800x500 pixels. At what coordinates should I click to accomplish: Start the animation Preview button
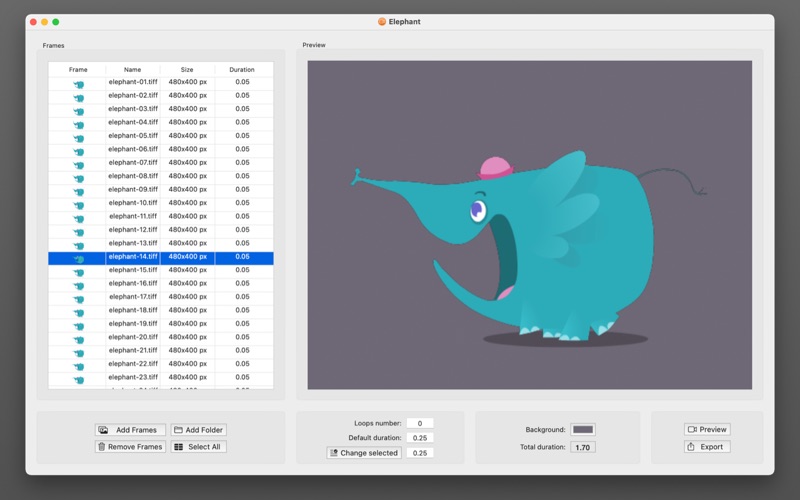coord(707,429)
